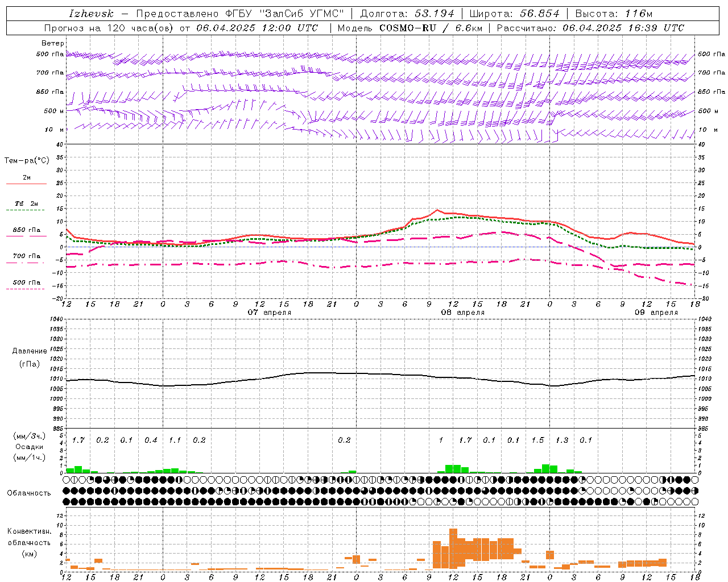Click the 08 апреля date label
Viewport: 728px width, 582px height.
point(463,313)
